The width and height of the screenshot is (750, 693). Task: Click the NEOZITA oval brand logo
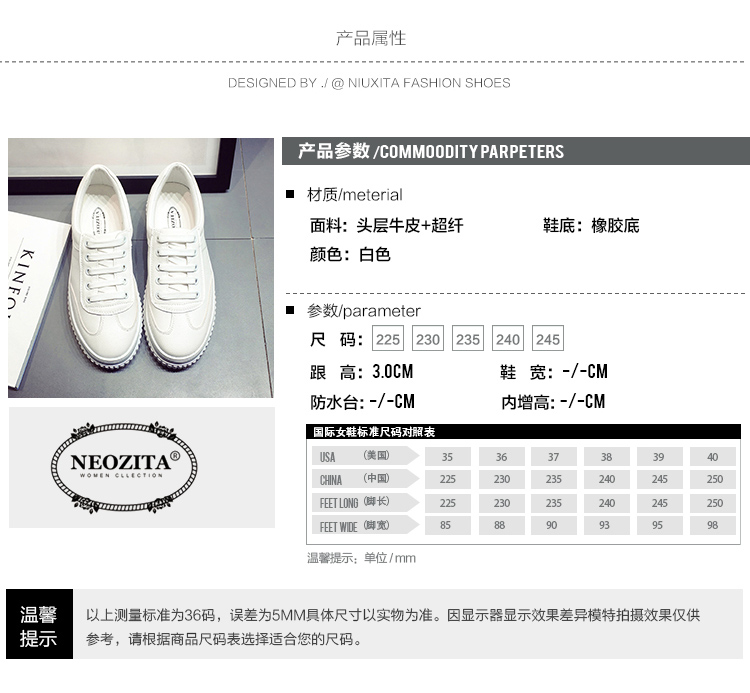point(124,467)
